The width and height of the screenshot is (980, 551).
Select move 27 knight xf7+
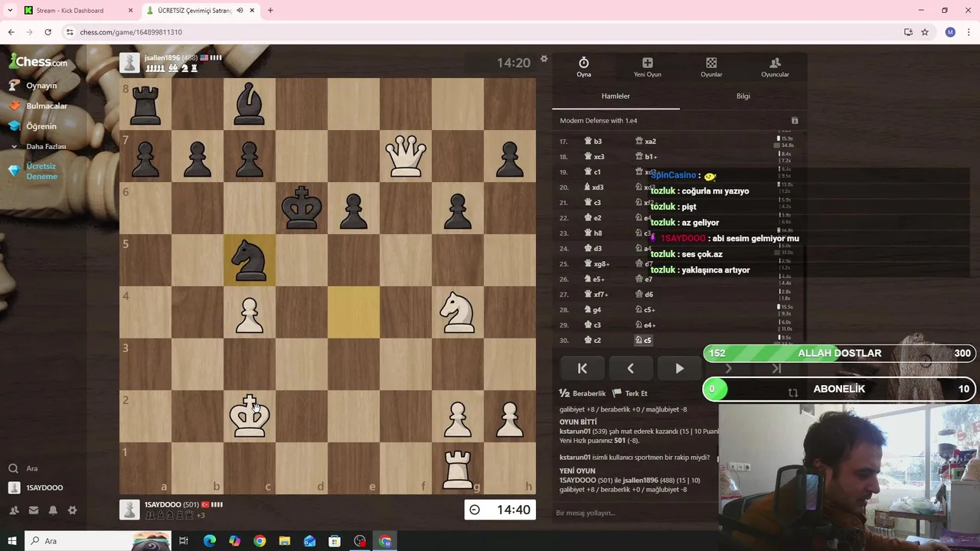click(596, 295)
